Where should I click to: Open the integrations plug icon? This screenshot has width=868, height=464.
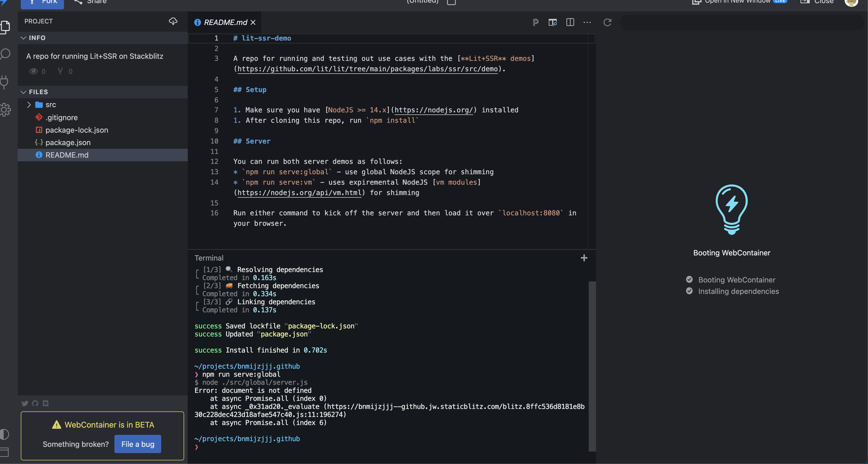[x=5, y=82]
